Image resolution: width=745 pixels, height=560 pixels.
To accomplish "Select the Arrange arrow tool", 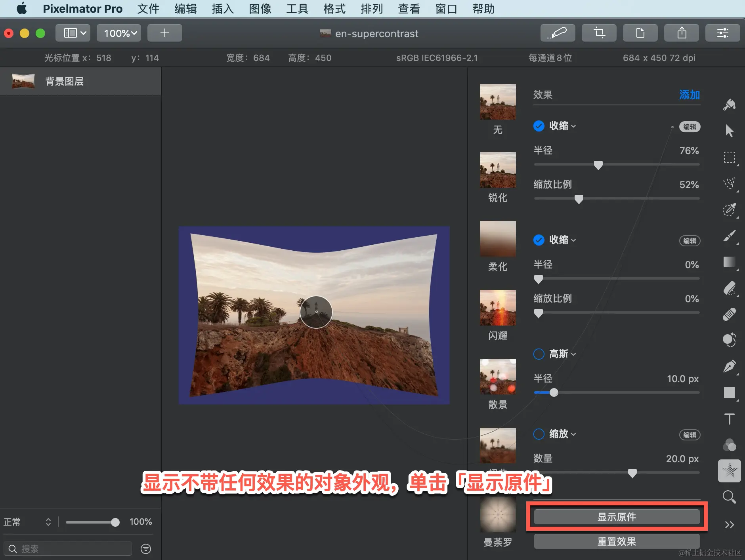I will pos(729,130).
